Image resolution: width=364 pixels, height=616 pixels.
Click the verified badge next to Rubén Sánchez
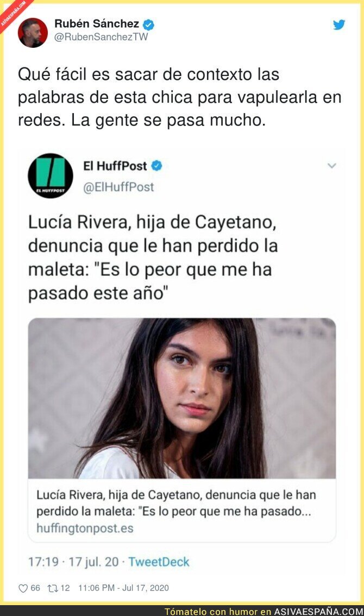point(148,25)
